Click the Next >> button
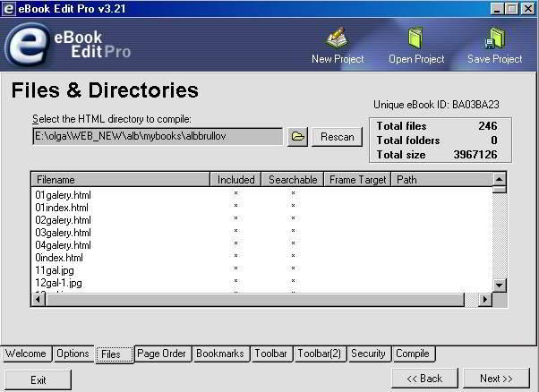 [x=495, y=379]
